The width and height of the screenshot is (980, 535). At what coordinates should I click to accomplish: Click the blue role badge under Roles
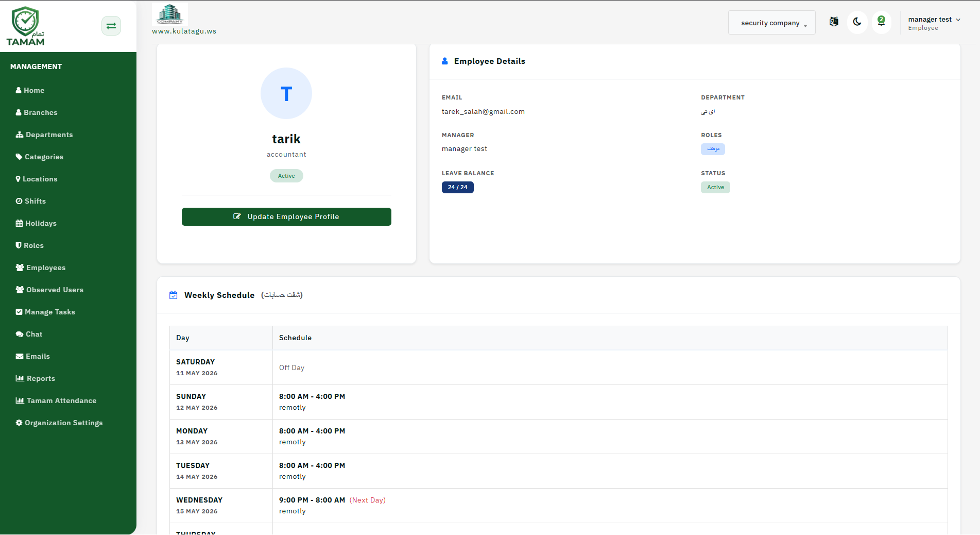(x=713, y=149)
